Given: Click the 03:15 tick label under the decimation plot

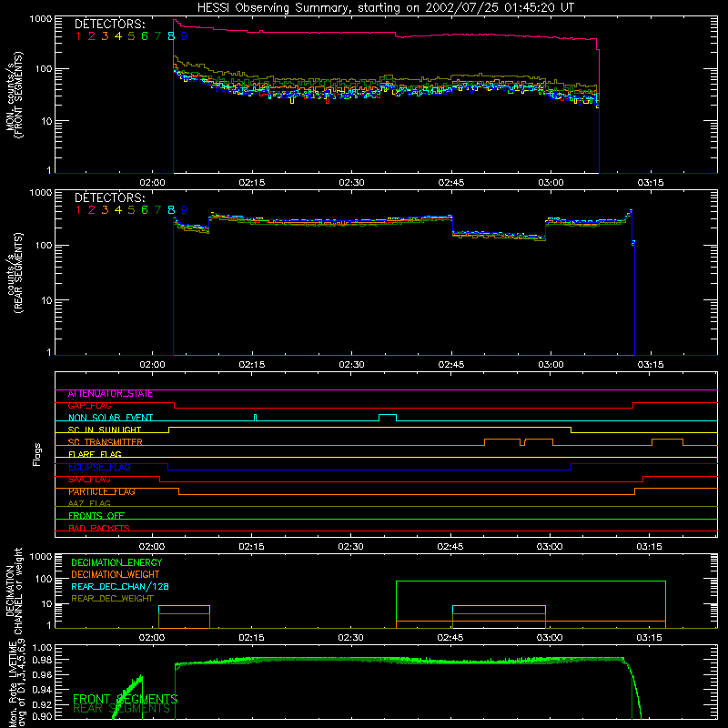Looking at the screenshot, I should [x=649, y=638].
